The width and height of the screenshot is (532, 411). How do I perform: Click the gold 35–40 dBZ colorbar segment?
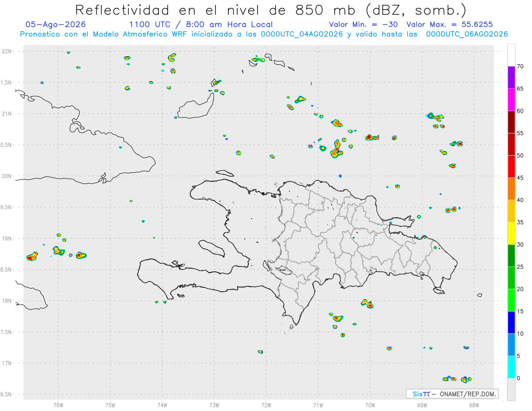click(x=511, y=211)
